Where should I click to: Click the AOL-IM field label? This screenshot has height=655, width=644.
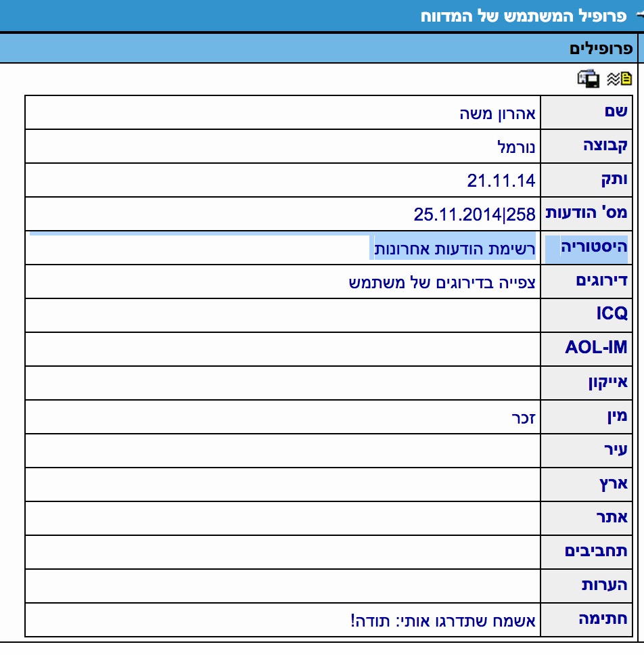point(596,348)
